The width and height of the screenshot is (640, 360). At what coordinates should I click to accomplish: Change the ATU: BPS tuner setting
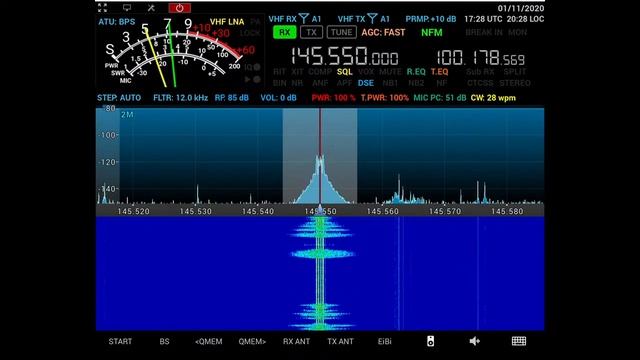coord(117,22)
